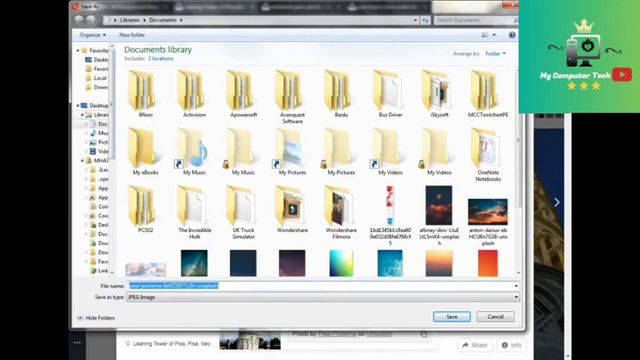Open the Wondershare folder
The image size is (640, 360).
(292, 209)
